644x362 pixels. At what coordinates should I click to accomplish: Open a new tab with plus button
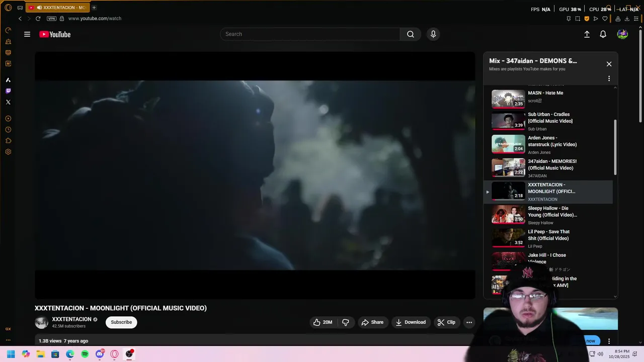(94, 8)
